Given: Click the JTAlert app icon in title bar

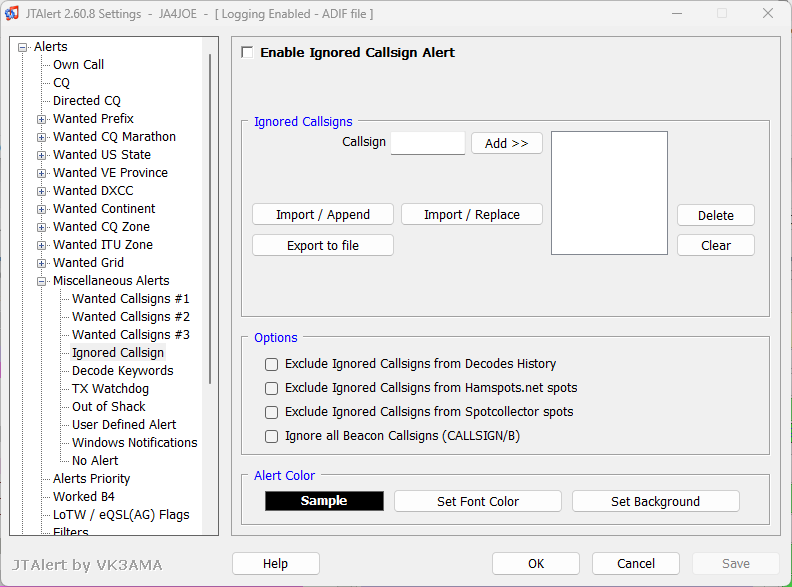Looking at the screenshot, I should (12, 13).
